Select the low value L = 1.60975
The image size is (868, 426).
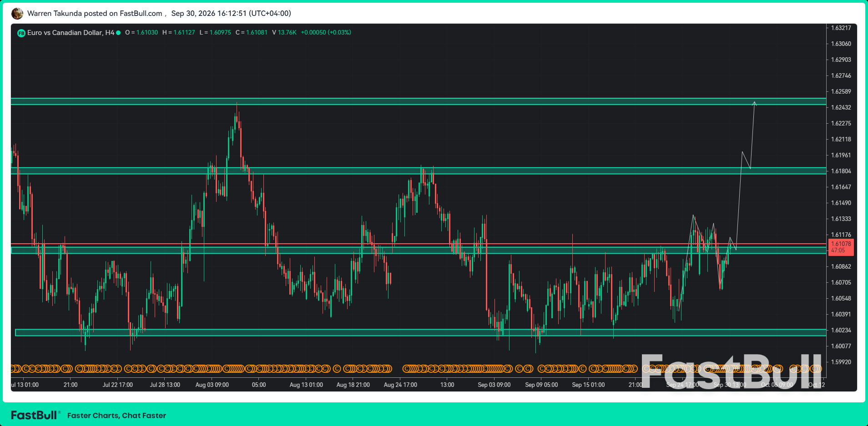tap(215, 33)
